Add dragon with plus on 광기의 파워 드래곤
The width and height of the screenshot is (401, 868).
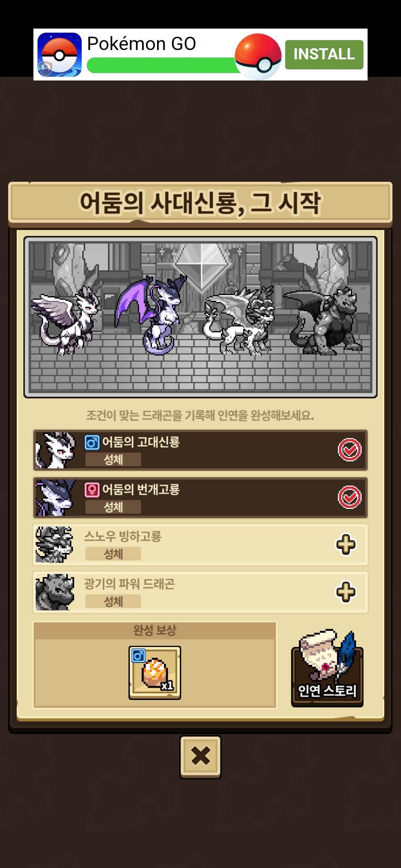346,592
